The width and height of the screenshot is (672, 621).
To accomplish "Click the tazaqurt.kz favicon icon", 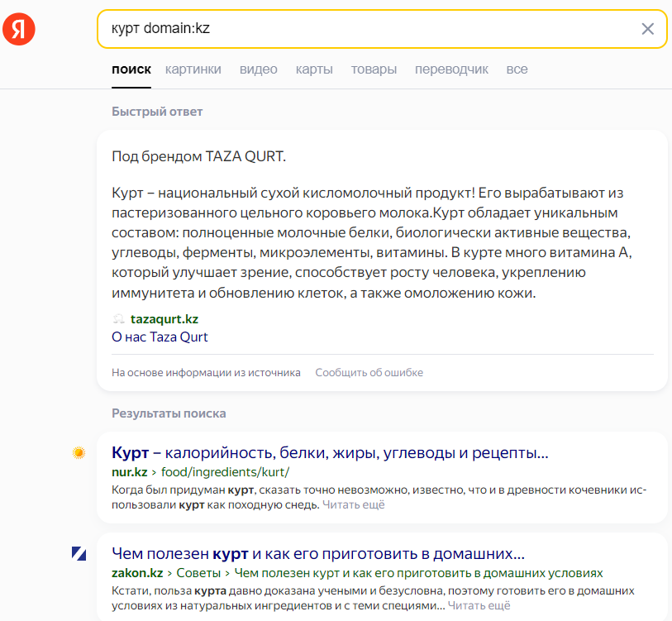I will click(118, 319).
